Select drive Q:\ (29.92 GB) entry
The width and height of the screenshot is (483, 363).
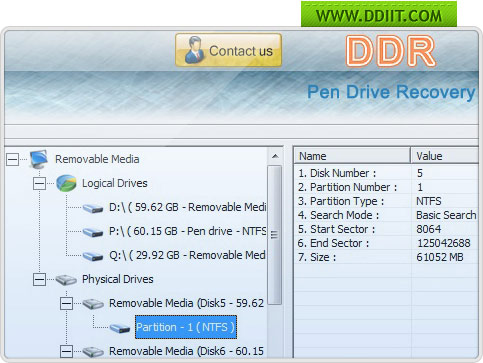click(187, 255)
